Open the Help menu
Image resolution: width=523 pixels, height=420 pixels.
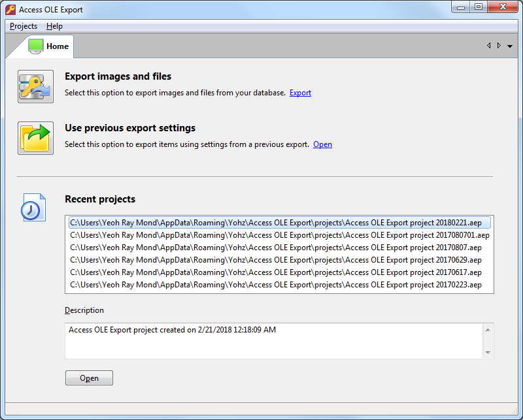click(x=54, y=26)
